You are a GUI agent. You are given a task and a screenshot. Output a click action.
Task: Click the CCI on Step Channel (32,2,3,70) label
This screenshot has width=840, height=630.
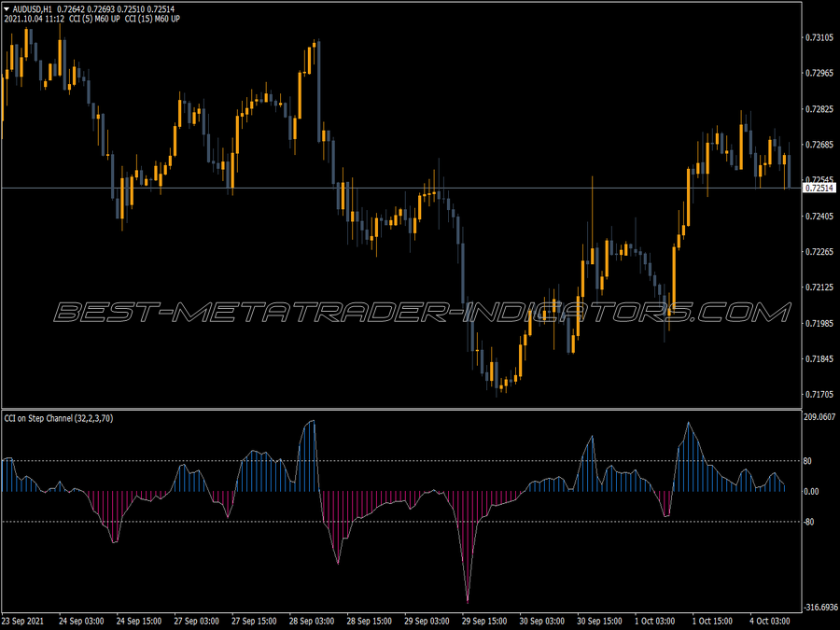click(x=59, y=418)
